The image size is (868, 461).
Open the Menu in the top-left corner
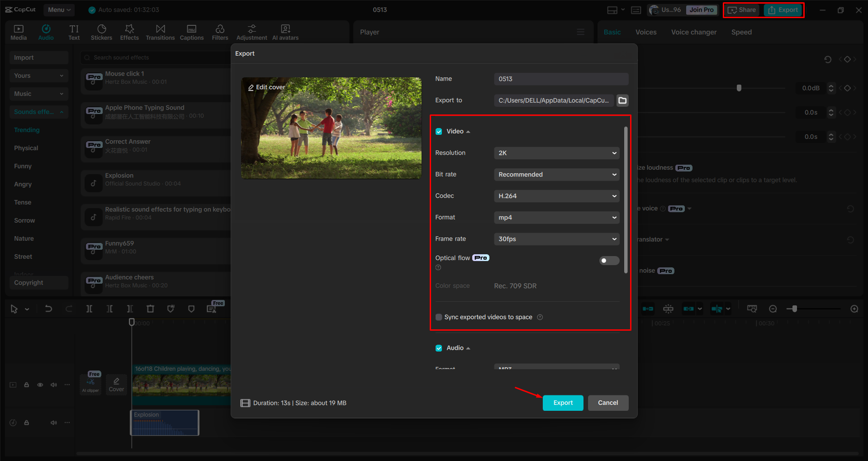pyautogui.click(x=59, y=10)
